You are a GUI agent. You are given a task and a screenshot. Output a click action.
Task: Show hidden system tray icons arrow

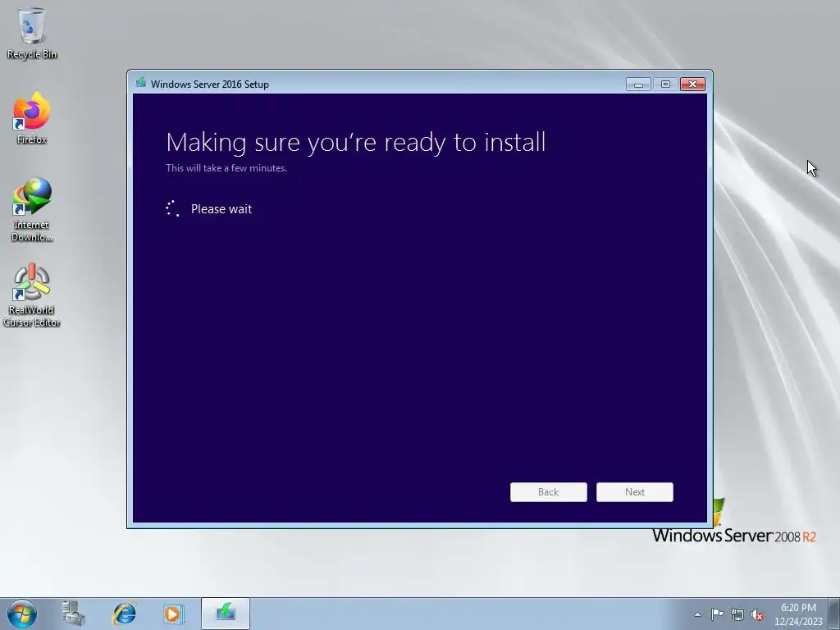tap(697, 614)
